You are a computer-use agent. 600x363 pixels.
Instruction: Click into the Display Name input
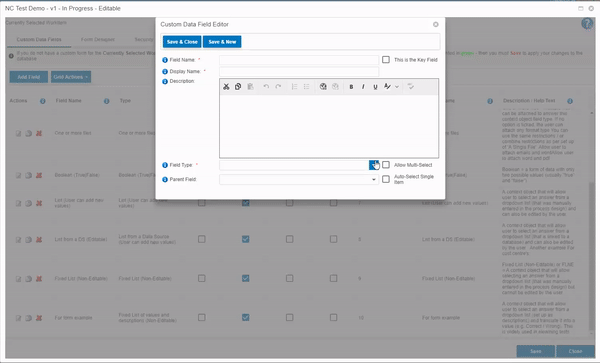tap(299, 72)
